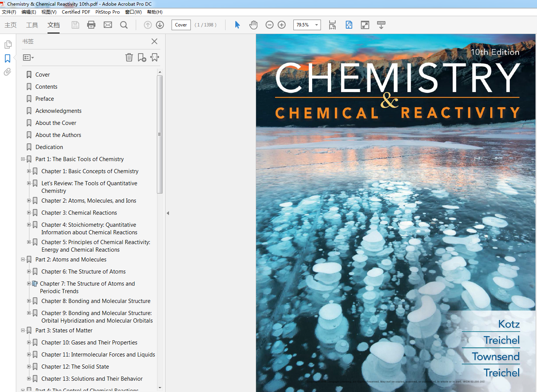Click the zoom percentage field
This screenshot has width=537, height=392.
[x=303, y=25]
